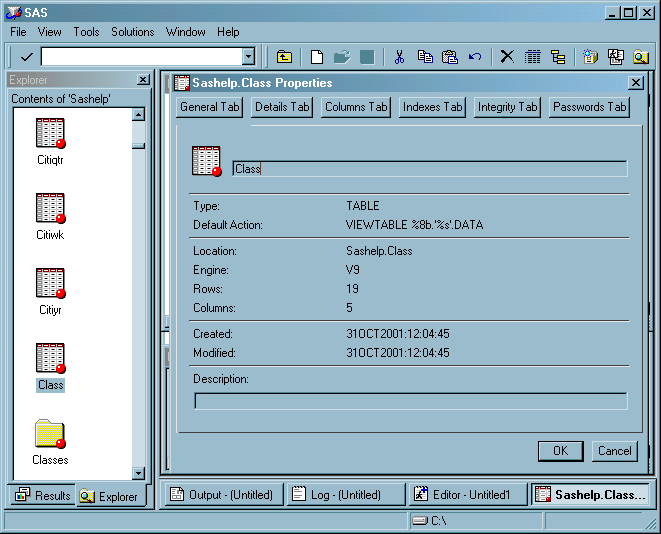This screenshot has width=661, height=534.
Task: Click the Paste clipboard icon
Action: click(450, 56)
